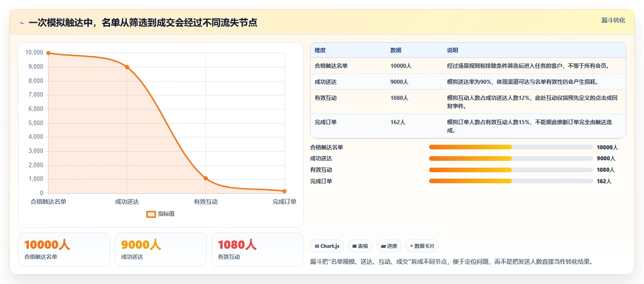Click the 说明 column header

click(x=452, y=50)
